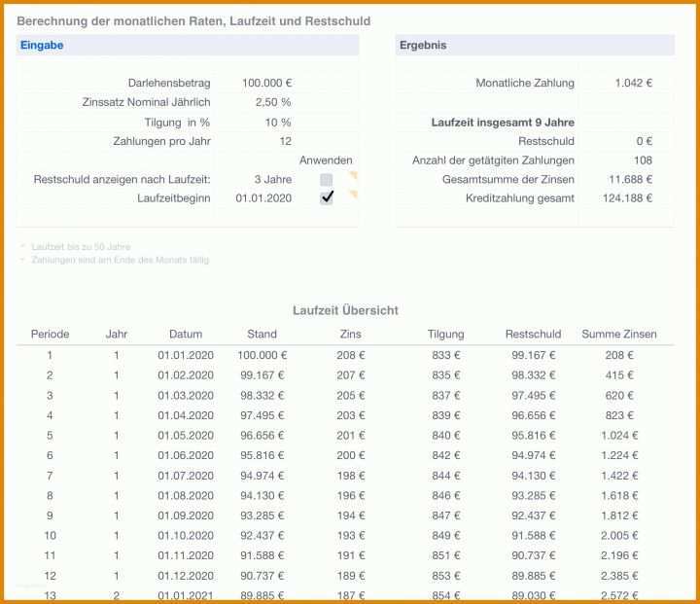The width and height of the screenshot is (700, 604).
Task: Select the date cell 01.09.2020
Action: point(186,515)
